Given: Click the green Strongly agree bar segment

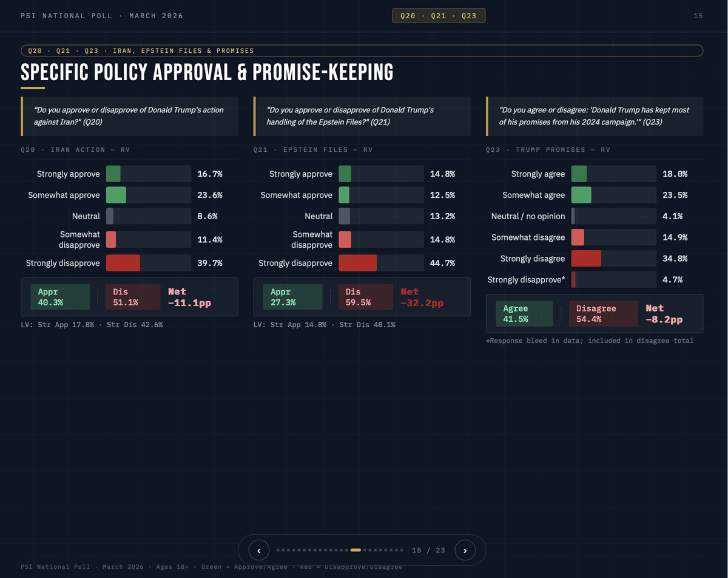Looking at the screenshot, I should click(x=579, y=174).
